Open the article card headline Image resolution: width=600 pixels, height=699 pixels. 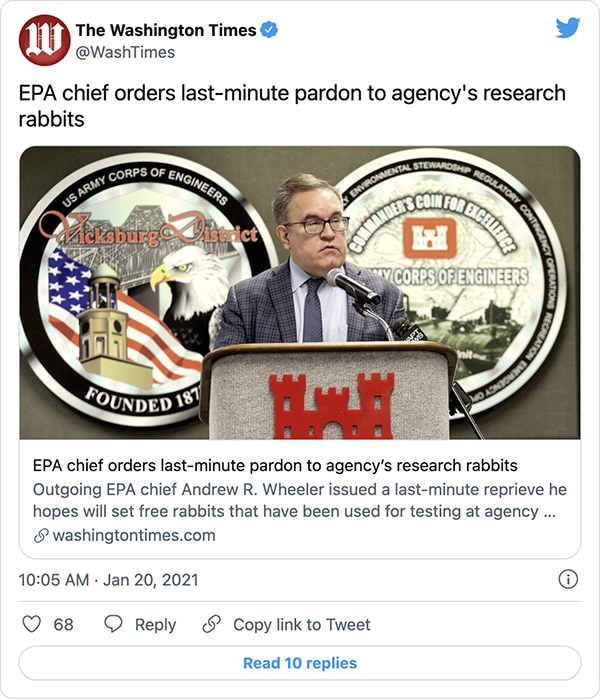pos(275,466)
